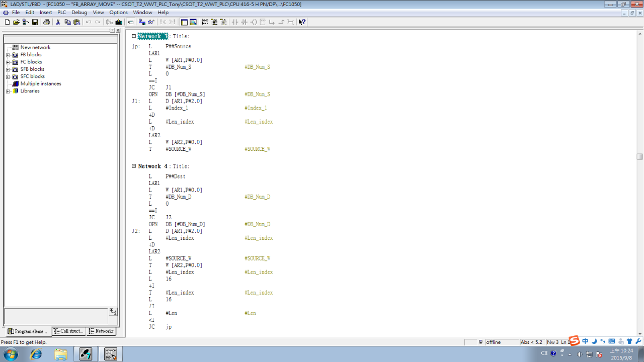
Task: Open the View menu
Action: point(98,12)
